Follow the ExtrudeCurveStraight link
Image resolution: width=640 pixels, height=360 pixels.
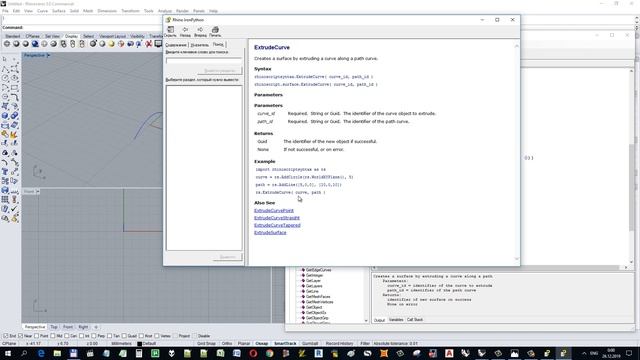tap(277, 218)
